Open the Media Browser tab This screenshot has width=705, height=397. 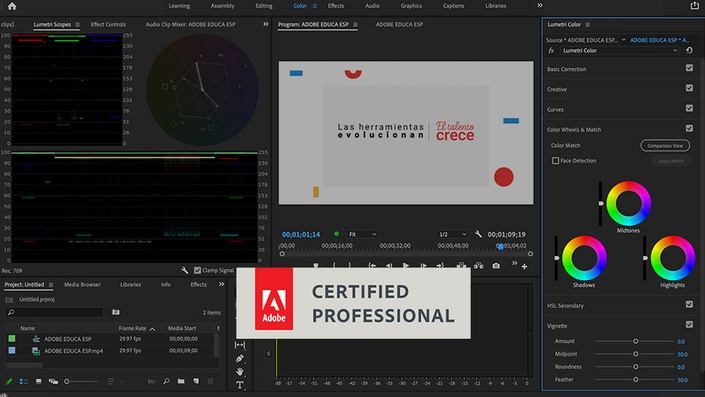point(82,285)
